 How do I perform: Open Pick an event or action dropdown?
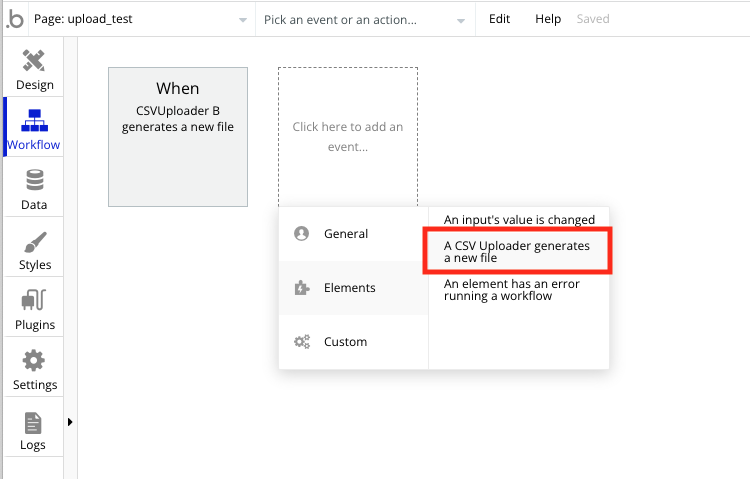[x=365, y=20]
